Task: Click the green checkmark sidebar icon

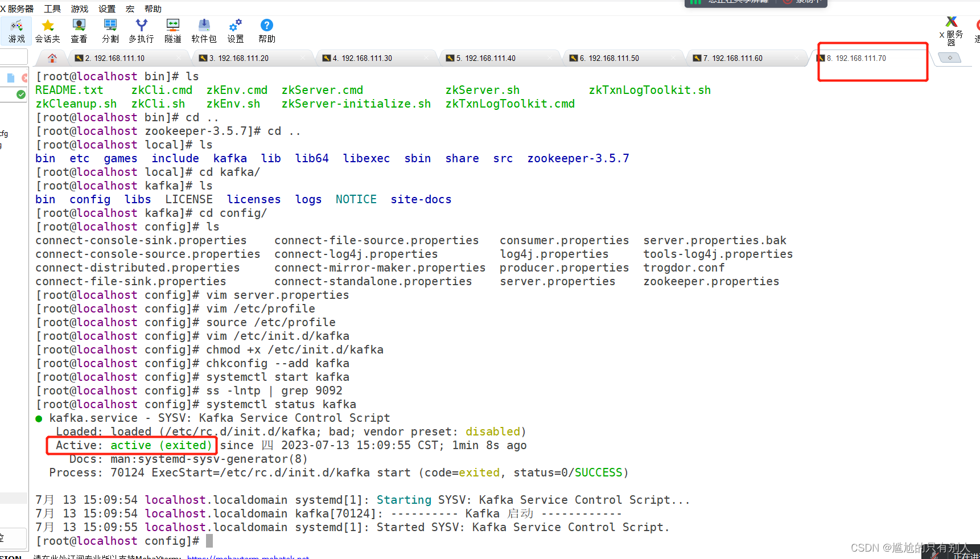Action: point(21,94)
